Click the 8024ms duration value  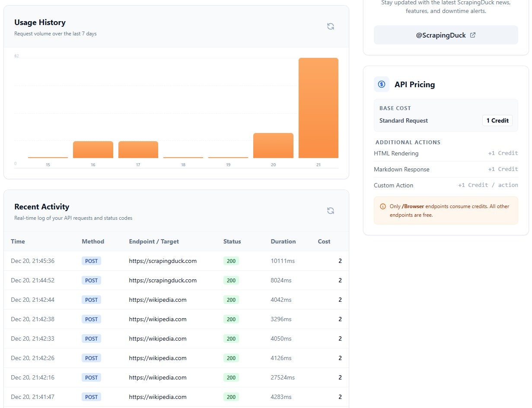tap(281, 280)
